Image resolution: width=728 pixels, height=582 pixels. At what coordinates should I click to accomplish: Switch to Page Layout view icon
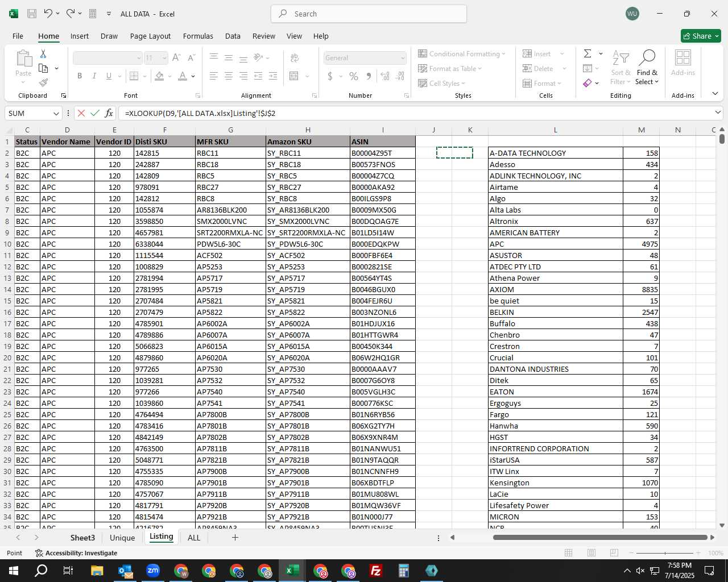tap(591, 553)
